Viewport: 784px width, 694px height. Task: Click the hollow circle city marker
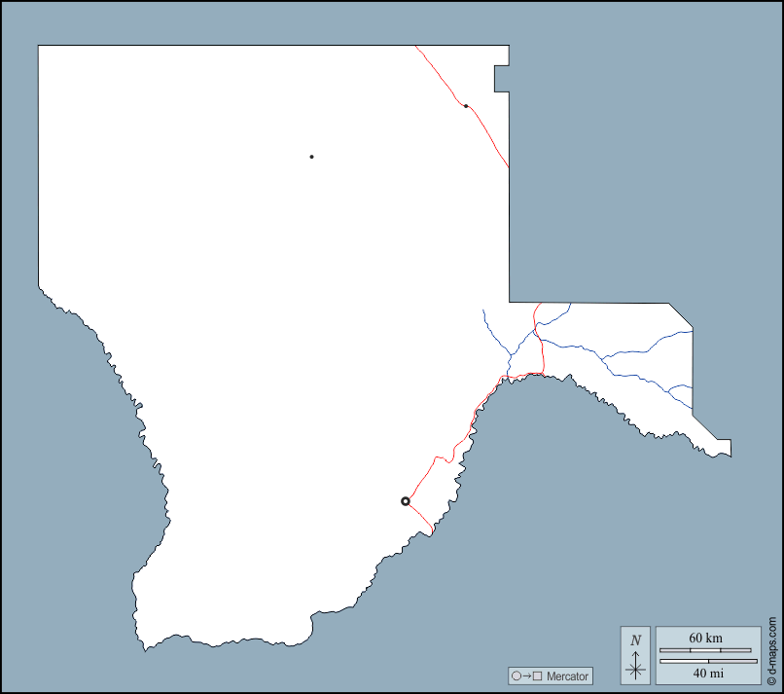(406, 501)
